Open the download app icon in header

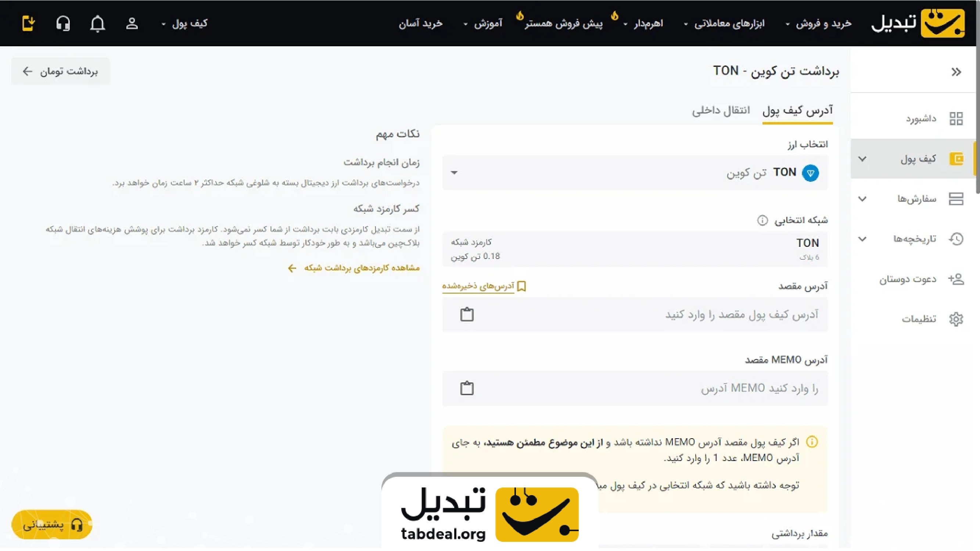[x=29, y=23]
